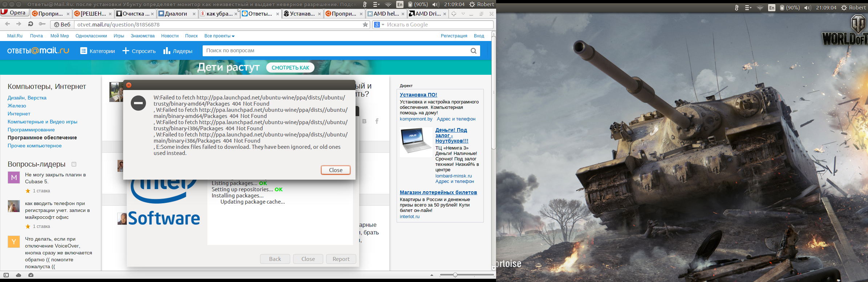Click the Facebook share icon
This screenshot has height=282, width=868.
pyautogui.click(x=377, y=121)
